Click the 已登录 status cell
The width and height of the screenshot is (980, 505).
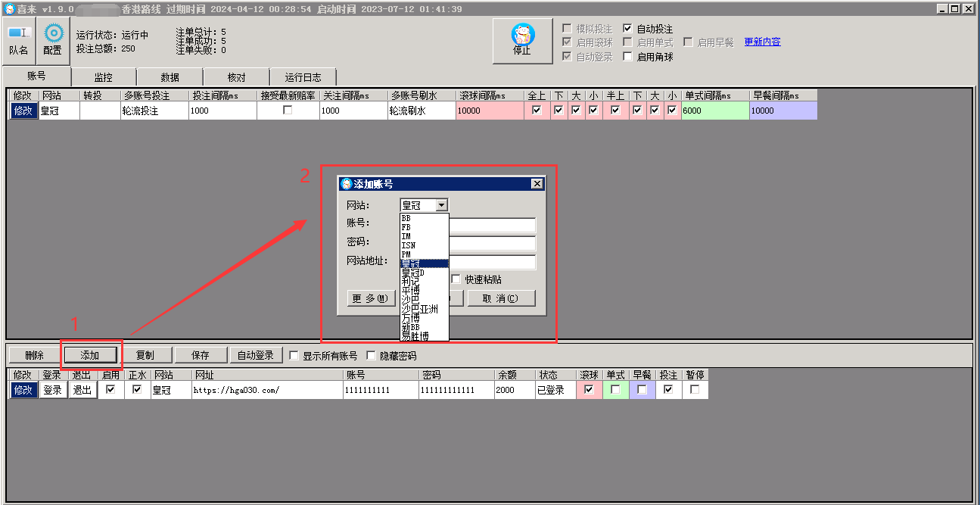tap(555, 390)
